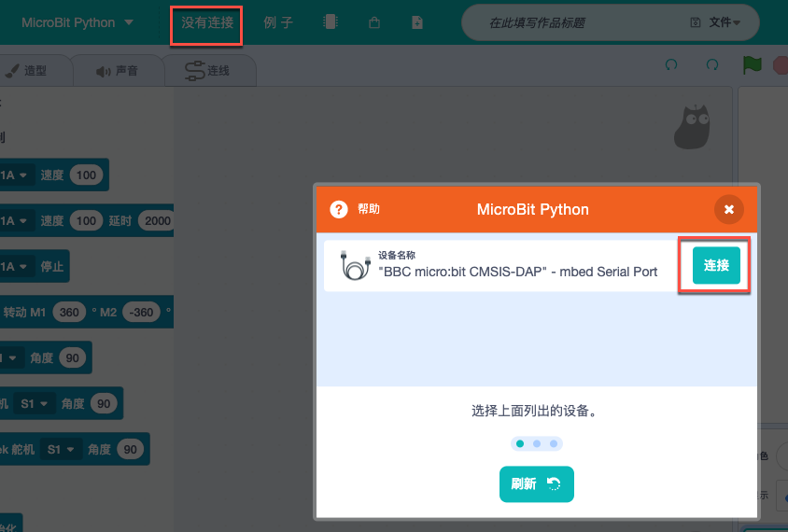This screenshot has width=788, height=532.
Task: Open the 文件 file dropdown
Action: [x=725, y=22]
